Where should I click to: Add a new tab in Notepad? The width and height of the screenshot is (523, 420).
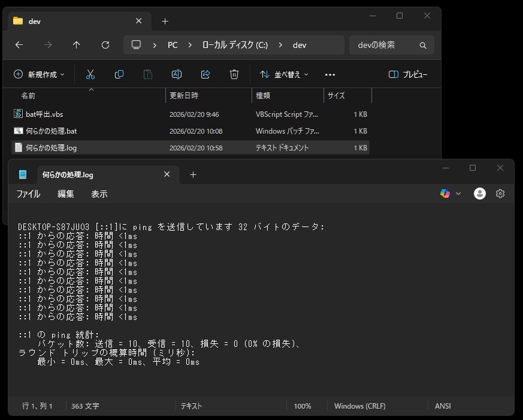point(193,175)
